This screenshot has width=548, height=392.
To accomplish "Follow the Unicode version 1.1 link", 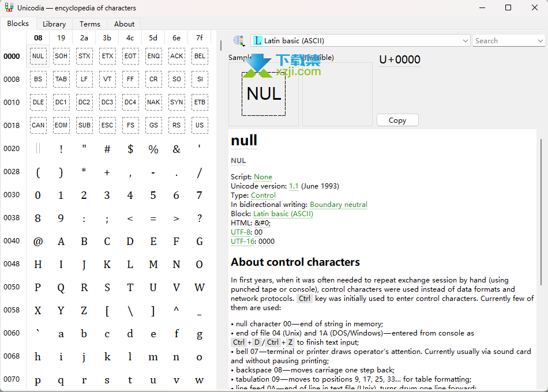I will pos(294,186).
